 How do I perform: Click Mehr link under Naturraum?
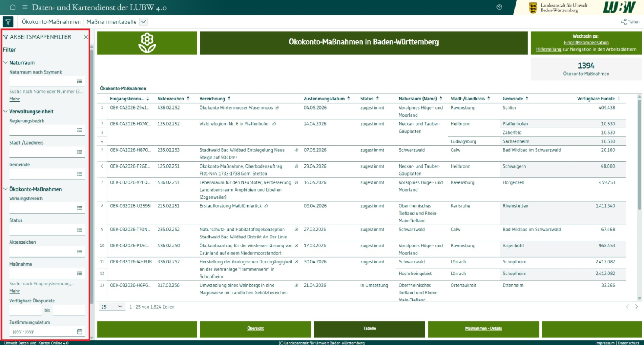[14, 99]
